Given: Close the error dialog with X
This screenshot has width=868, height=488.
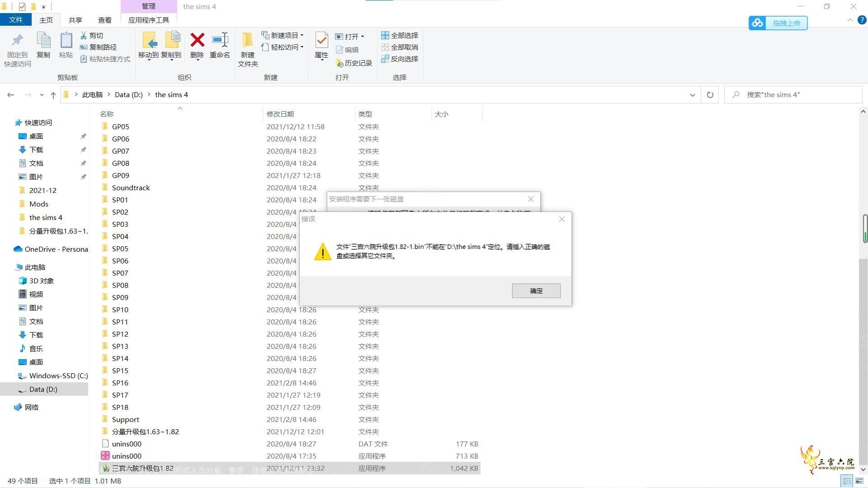Looking at the screenshot, I should click(562, 219).
